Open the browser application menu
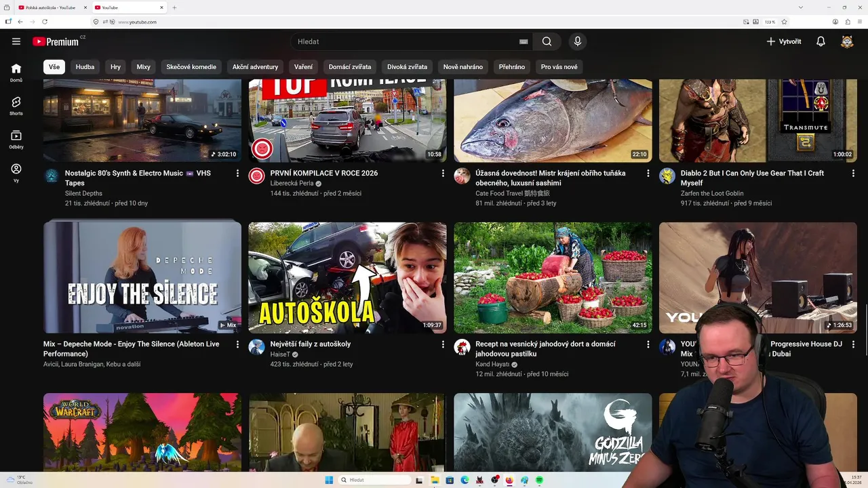The height and width of the screenshot is (488, 868). [860, 22]
